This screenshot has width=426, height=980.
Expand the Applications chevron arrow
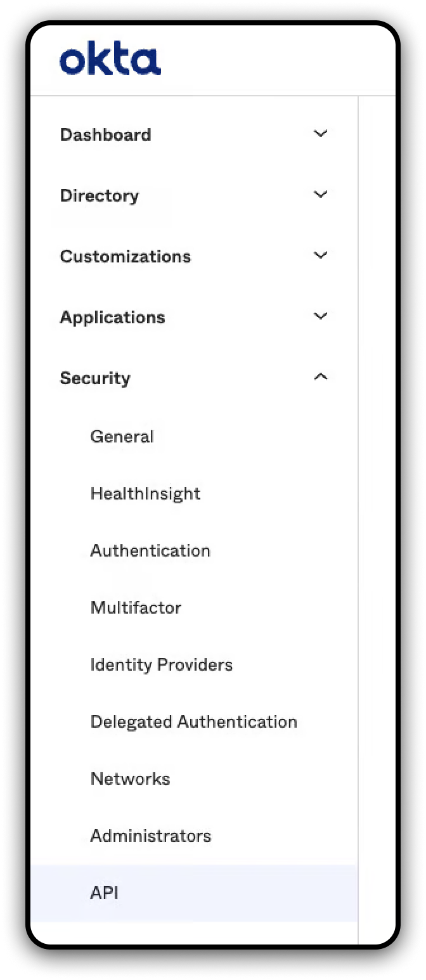coord(321,316)
